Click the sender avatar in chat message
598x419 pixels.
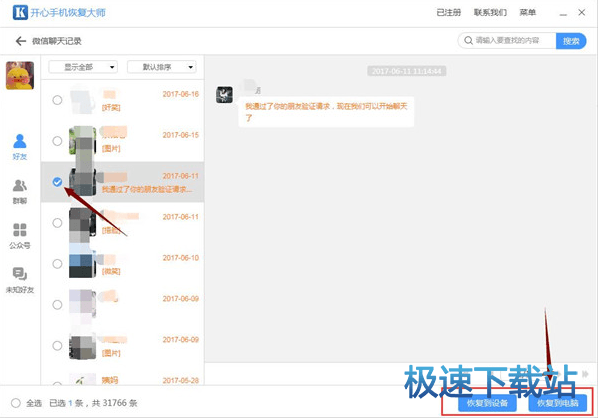pyautogui.click(x=224, y=95)
